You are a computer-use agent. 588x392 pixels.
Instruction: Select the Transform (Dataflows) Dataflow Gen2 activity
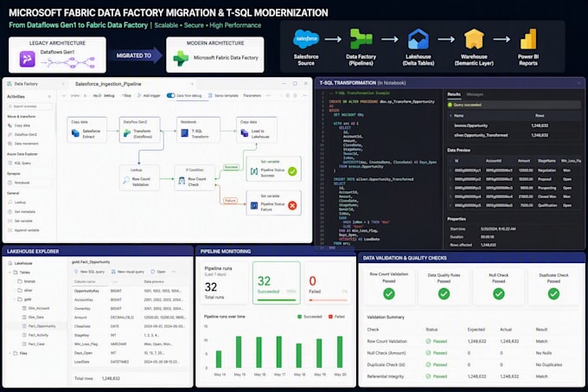point(139,130)
